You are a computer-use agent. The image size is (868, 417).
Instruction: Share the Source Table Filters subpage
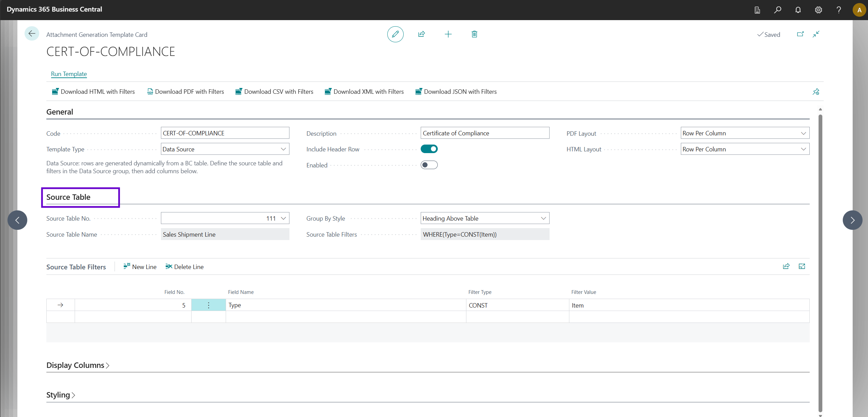click(786, 267)
